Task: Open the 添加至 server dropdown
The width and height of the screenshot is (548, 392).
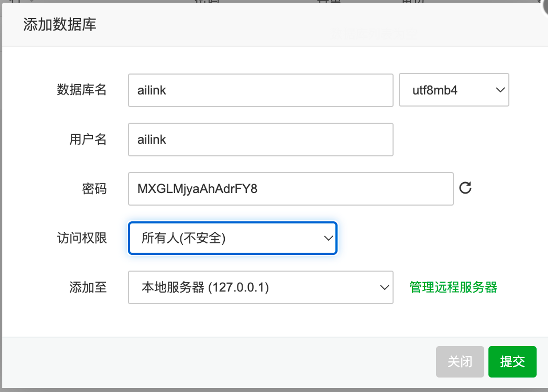Action: pyautogui.click(x=261, y=287)
